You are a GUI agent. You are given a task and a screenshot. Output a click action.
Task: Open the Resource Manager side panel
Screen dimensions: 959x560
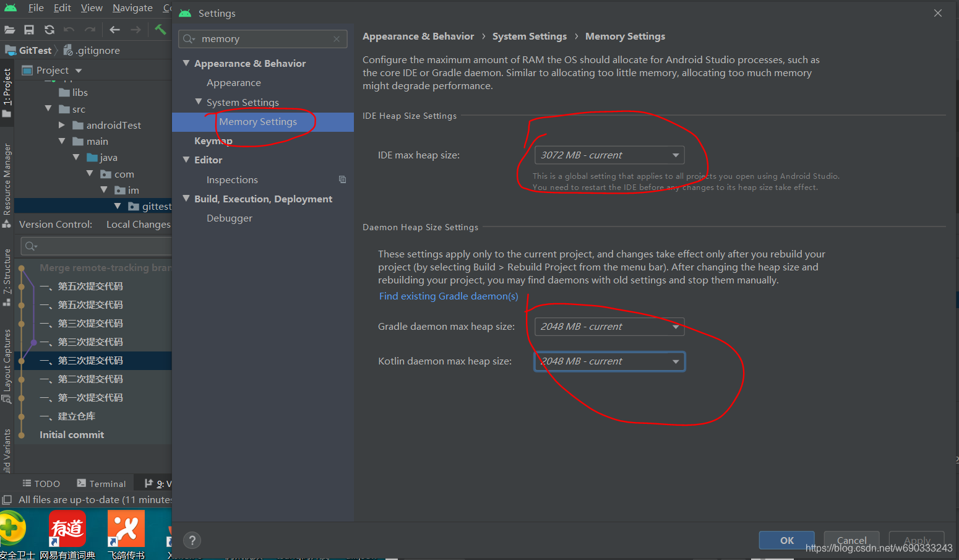point(7,184)
